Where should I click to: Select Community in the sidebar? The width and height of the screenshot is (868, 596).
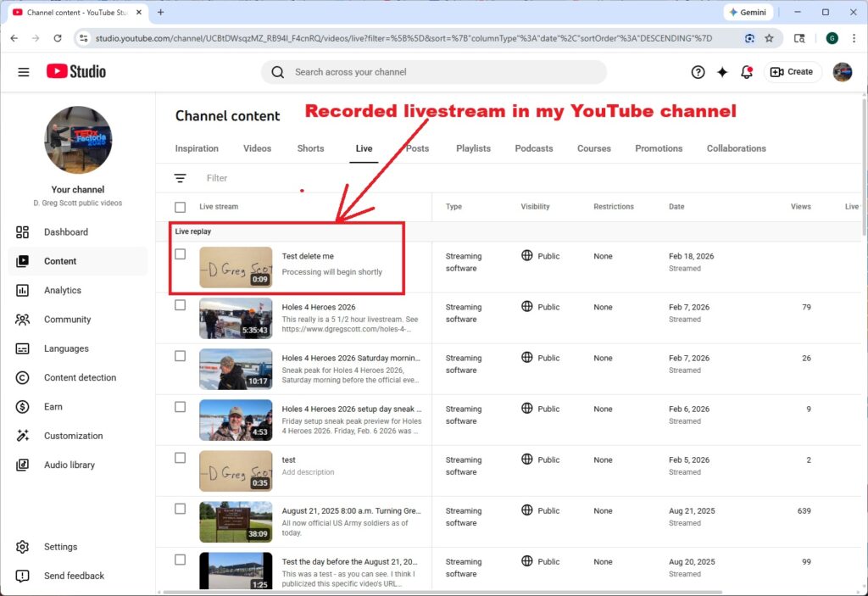point(69,320)
